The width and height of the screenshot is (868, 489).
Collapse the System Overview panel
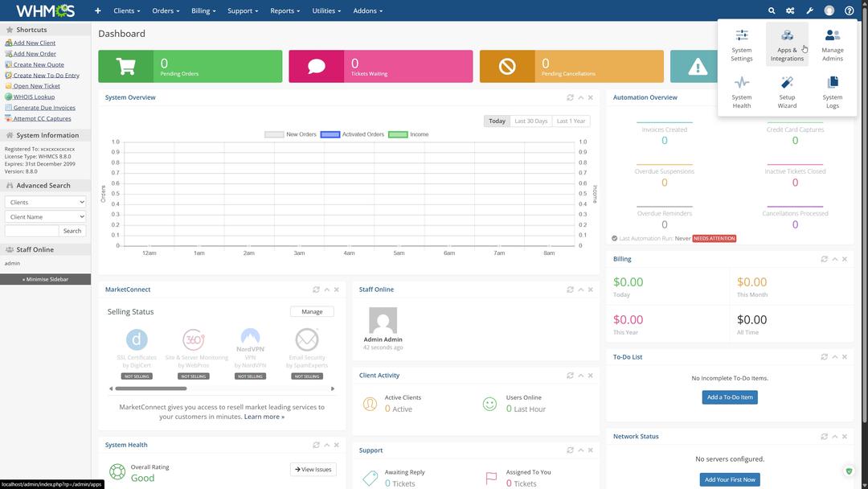[x=580, y=97]
